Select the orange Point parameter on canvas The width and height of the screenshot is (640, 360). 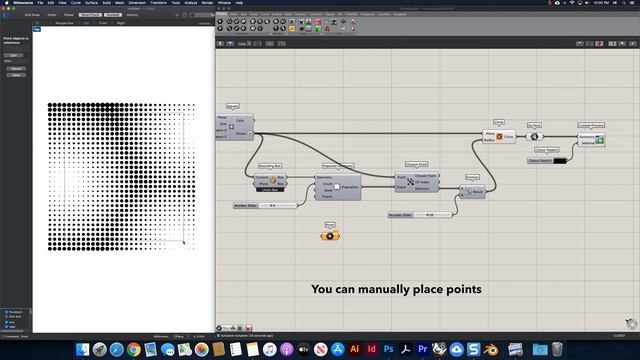(330, 236)
